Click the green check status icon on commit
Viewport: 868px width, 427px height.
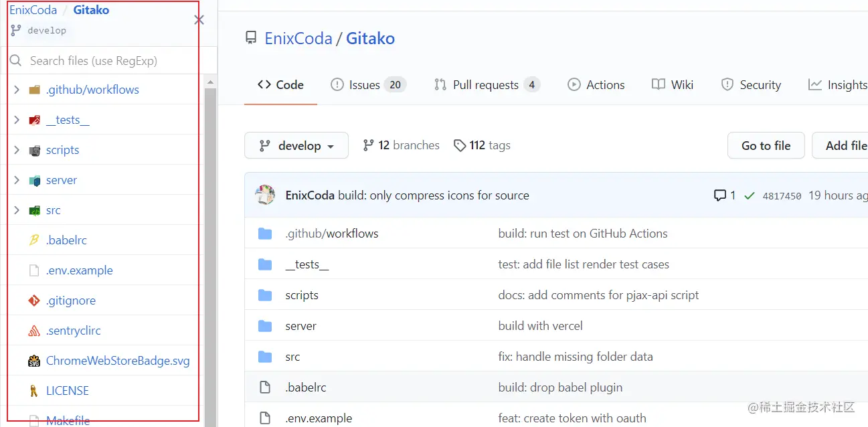coord(750,195)
